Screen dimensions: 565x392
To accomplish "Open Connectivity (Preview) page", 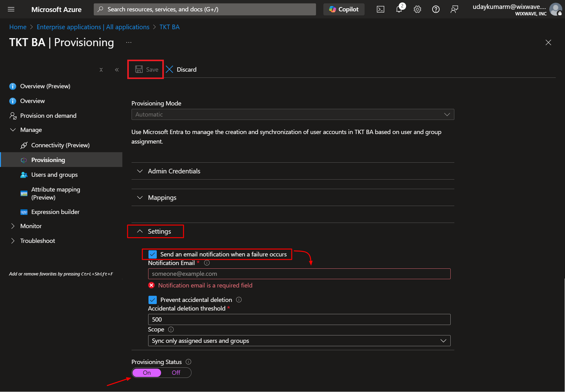I will click(x=60, y=145).
